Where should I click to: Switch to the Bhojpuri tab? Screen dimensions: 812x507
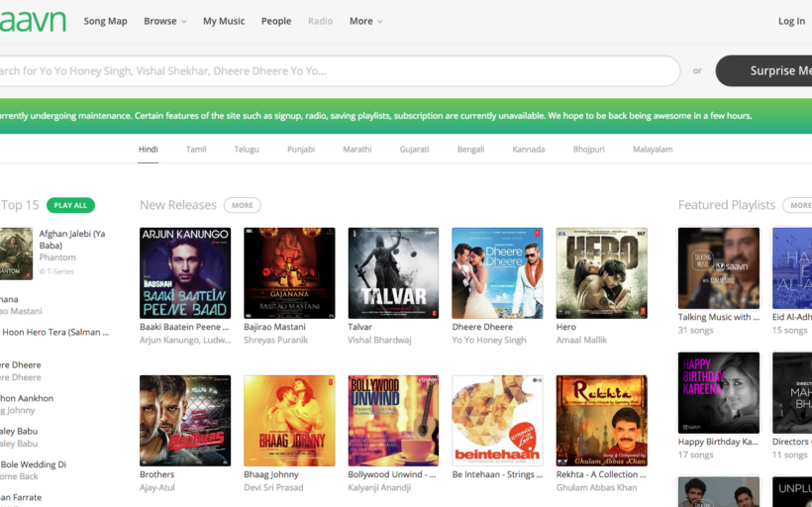[589, 150]
